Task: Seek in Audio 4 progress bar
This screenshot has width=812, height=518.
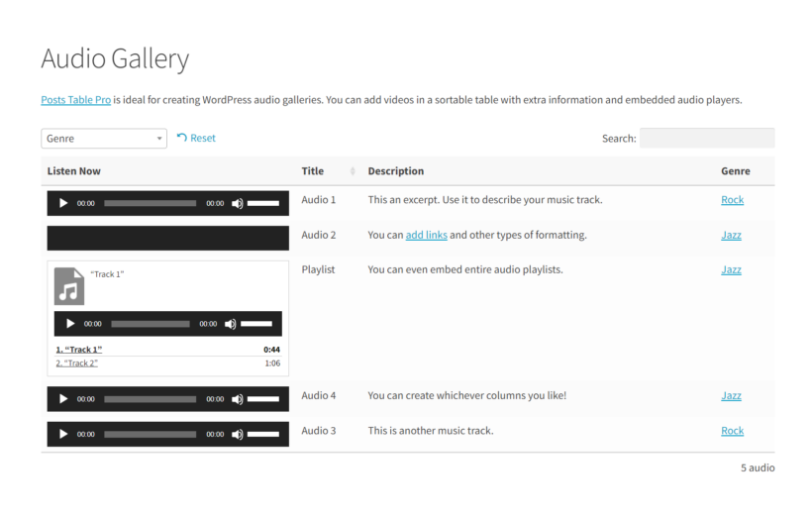Action: point(150,399)
